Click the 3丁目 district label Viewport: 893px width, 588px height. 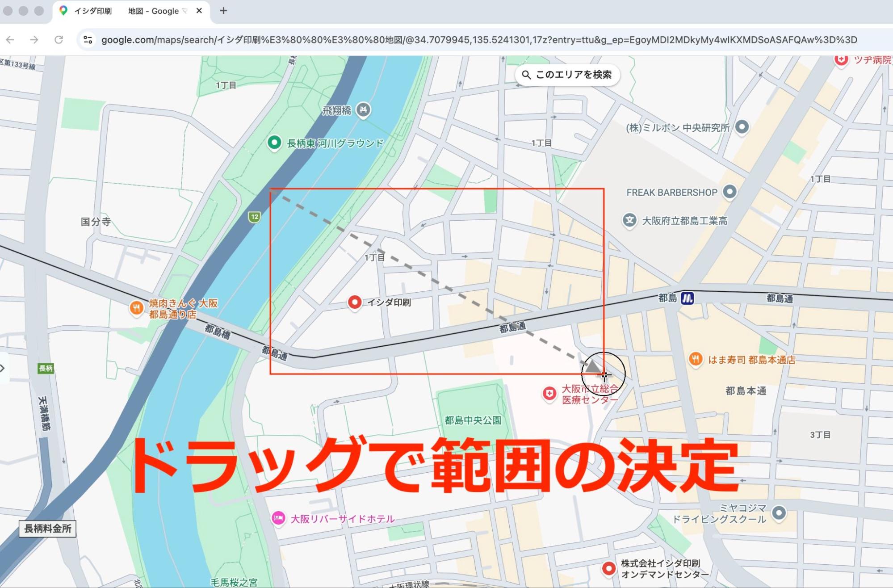click(820, 435)
